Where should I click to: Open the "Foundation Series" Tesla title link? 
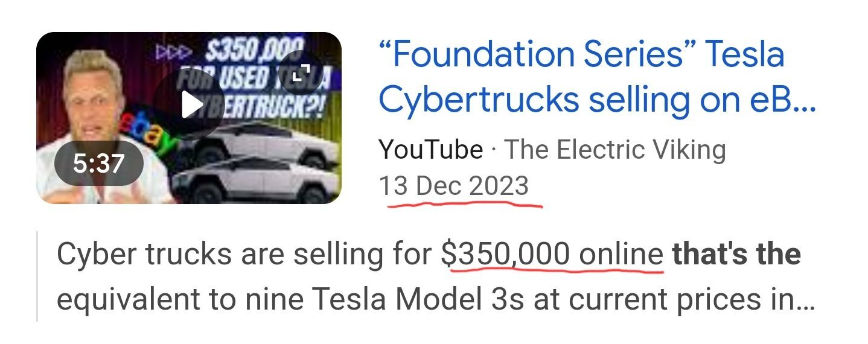(582, 54)
